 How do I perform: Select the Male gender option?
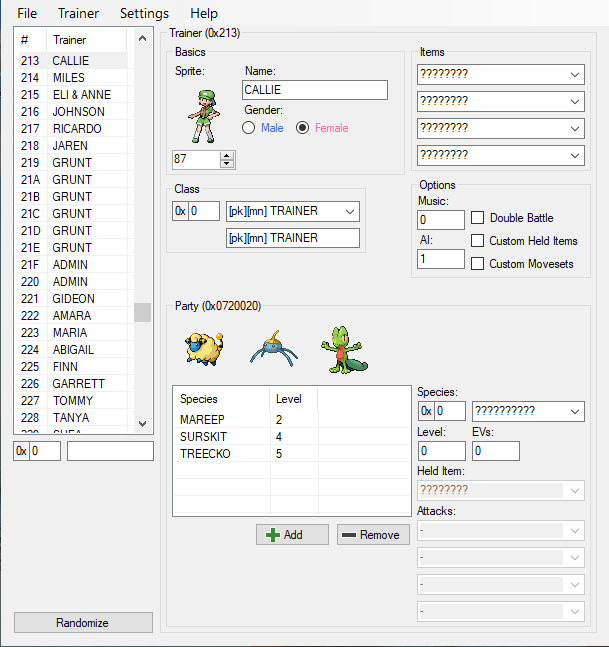262,128
